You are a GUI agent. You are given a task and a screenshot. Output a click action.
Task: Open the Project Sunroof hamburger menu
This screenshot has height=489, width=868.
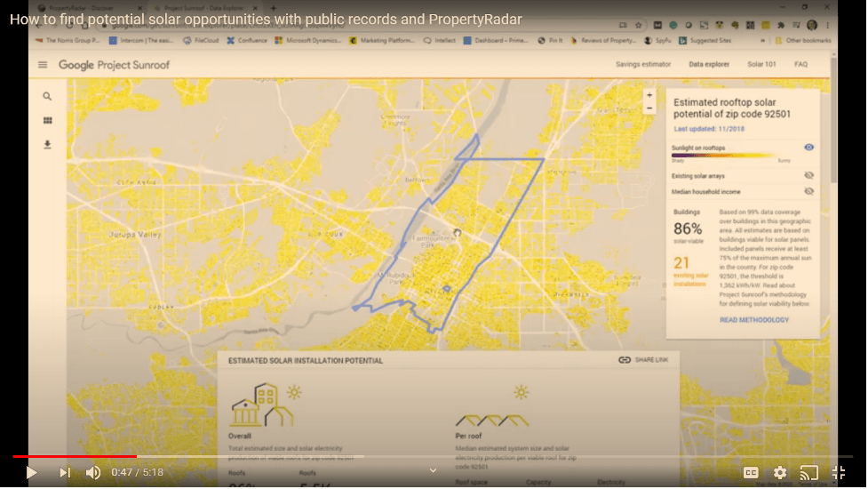(x=43, y=65)
